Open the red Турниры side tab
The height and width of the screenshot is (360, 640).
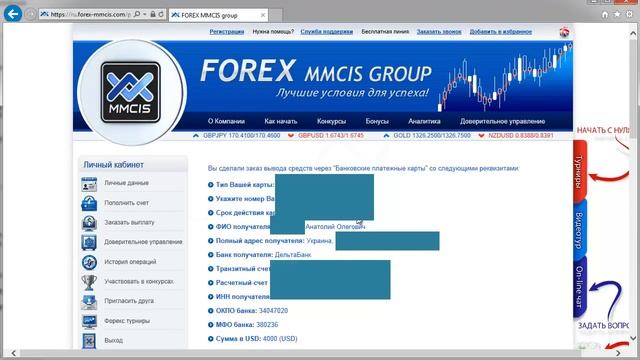point(580,171)
